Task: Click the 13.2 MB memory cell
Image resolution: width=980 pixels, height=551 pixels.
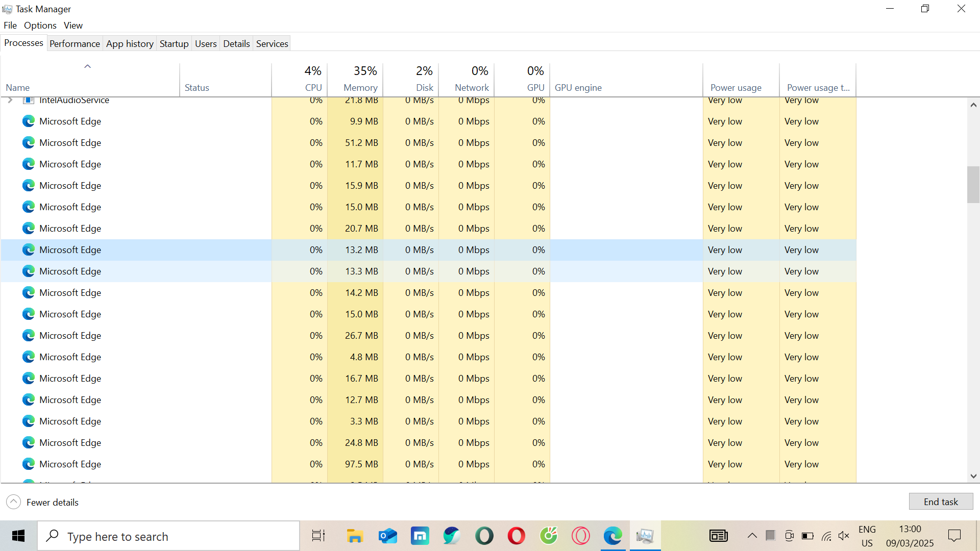Action: pyautogui.click(x=355, y=250)
